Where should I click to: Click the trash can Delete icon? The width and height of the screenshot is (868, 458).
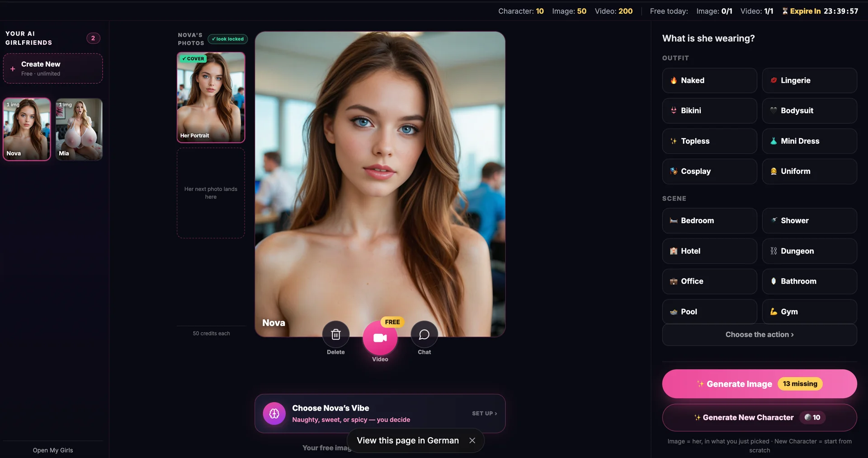335,335
